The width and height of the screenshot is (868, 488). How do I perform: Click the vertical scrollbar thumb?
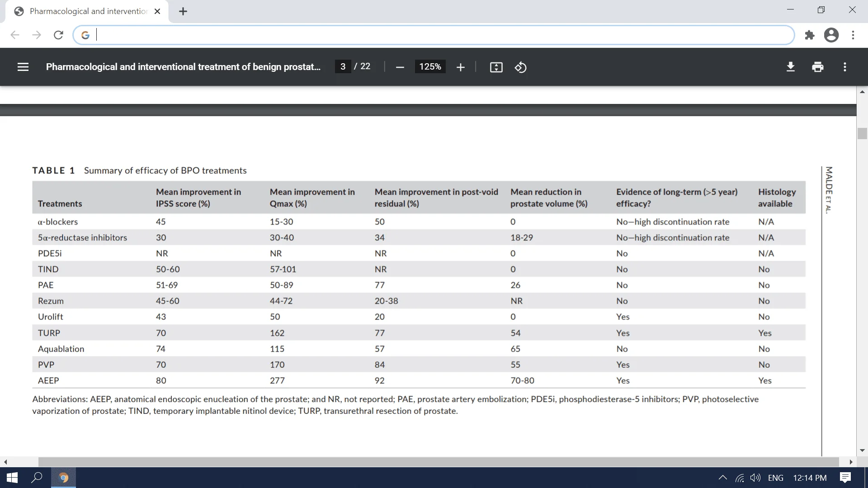(x=862, y=134)
